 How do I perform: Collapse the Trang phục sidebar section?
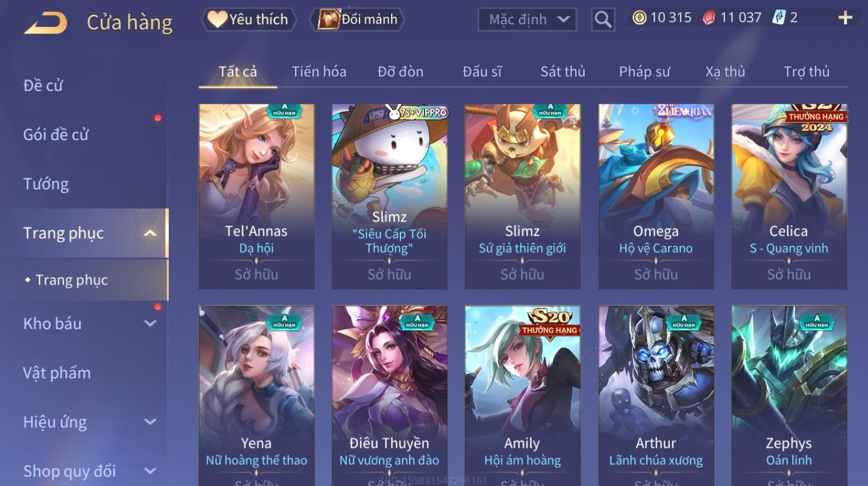pos(150,233)
